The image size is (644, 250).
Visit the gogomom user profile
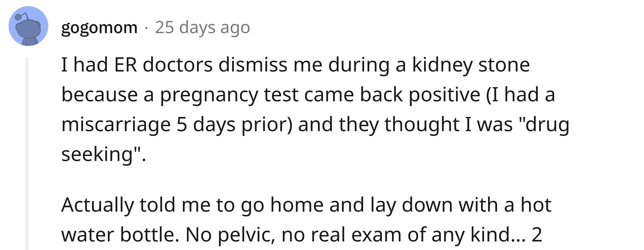(99, 27)
